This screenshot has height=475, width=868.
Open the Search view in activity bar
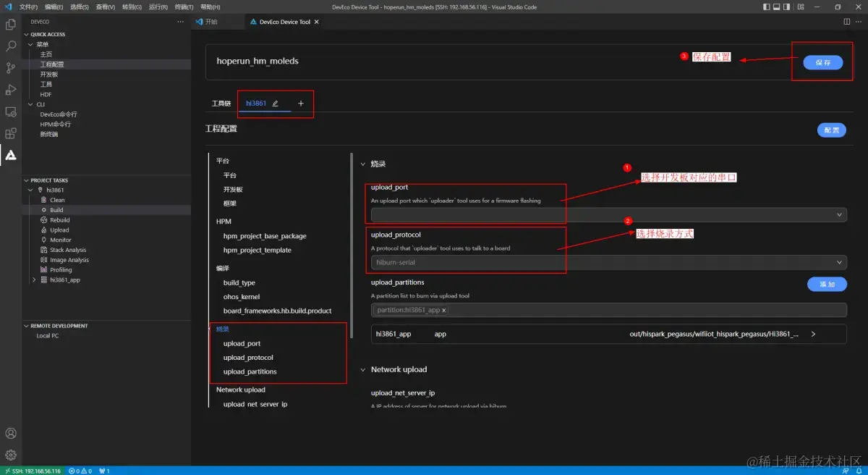[x=11, y=46]
